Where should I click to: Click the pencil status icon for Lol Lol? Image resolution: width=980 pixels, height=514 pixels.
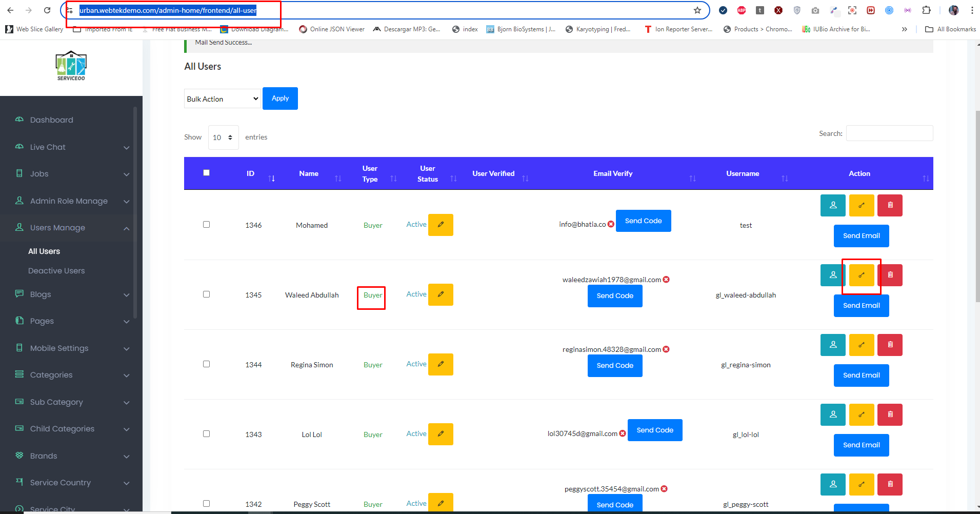[x=441, y=434]
